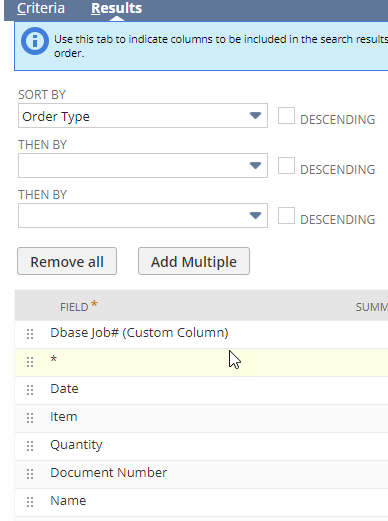Viewport: 388px width, 521px height.
Task: Enable Descending for first Then By
Action: tap(286, 166)
